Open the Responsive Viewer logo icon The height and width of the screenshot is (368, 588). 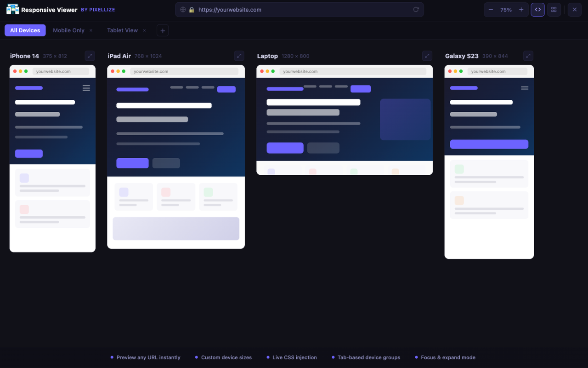(x=12, y=9)
